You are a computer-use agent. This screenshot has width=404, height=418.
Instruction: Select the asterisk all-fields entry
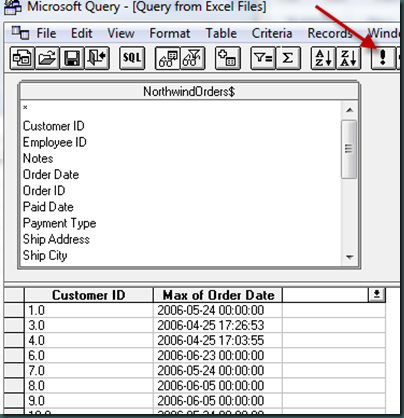[25, 108]
